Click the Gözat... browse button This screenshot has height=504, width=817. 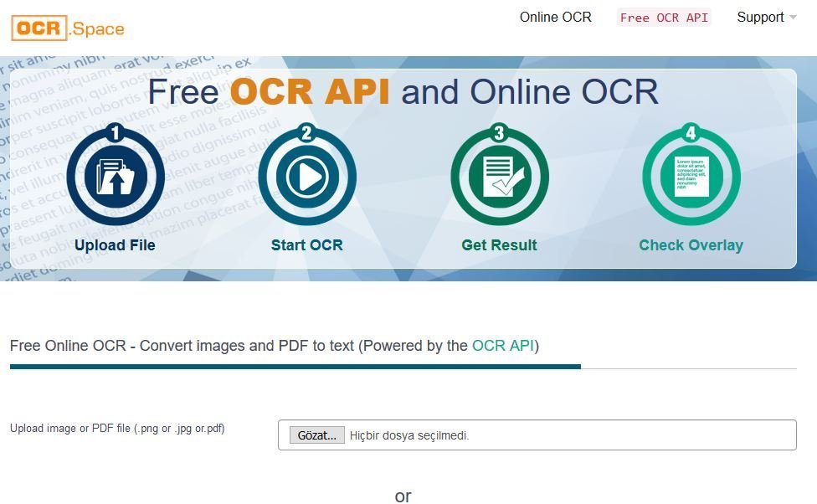316,435
